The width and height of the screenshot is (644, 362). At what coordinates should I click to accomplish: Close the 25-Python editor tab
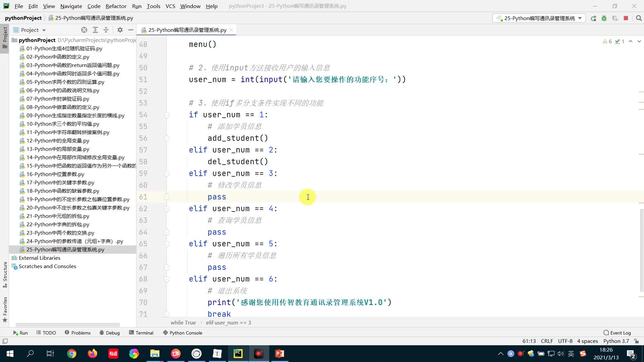pos(231,30)
